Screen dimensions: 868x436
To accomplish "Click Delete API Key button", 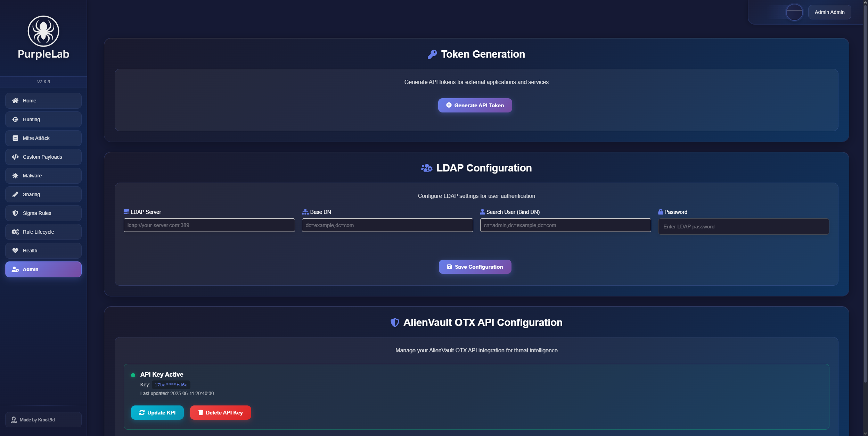I will point(220,412).
